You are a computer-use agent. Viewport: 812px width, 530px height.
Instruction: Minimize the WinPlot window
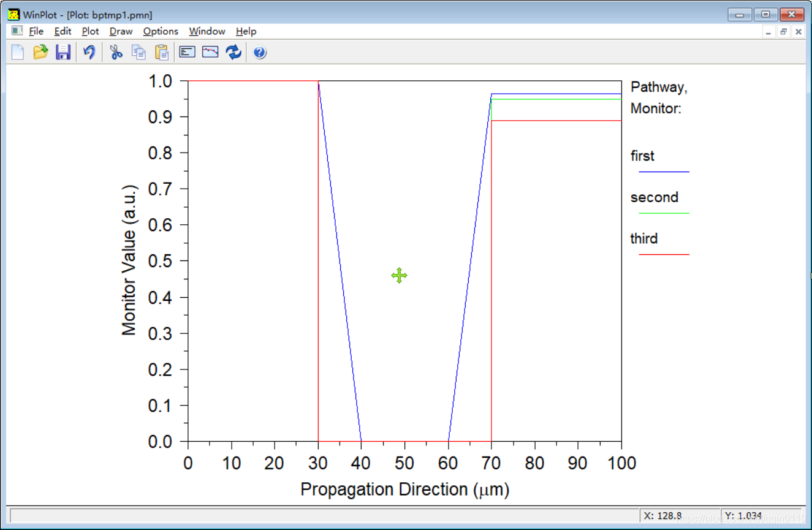point(740,15)
